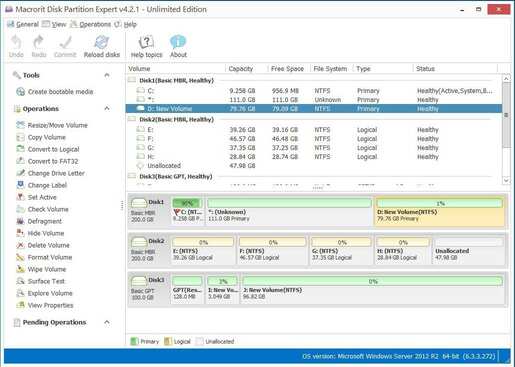Collapse Disk3 group in volume list
The image size is (515, 367).
point(132,176)
